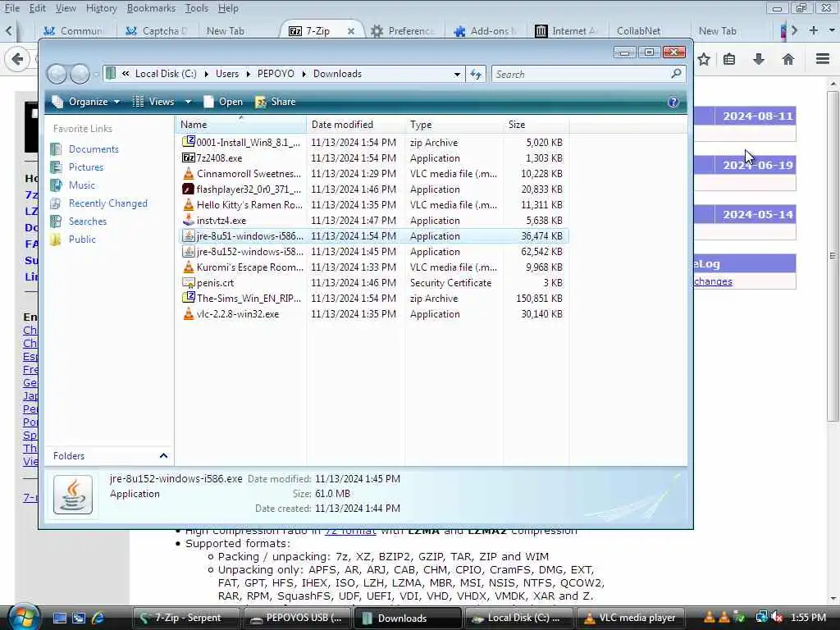Image resolution: width=840 pixels, height=630 pixels.
Task: Click the Explorer back navigation button
Action: tap(57, 74)
